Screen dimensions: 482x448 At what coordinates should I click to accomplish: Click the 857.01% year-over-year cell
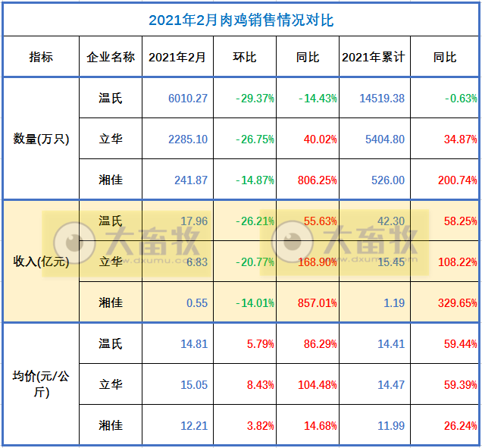click(318, 302)
